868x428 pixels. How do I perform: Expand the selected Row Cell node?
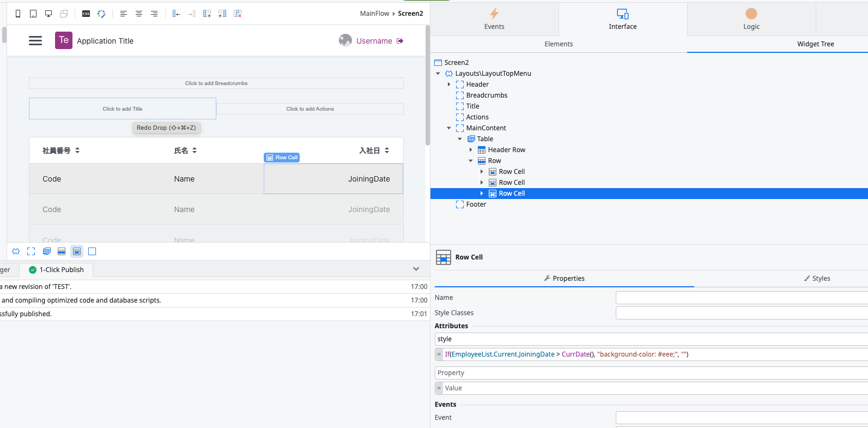pyautogui.click(x=482, y=194)
